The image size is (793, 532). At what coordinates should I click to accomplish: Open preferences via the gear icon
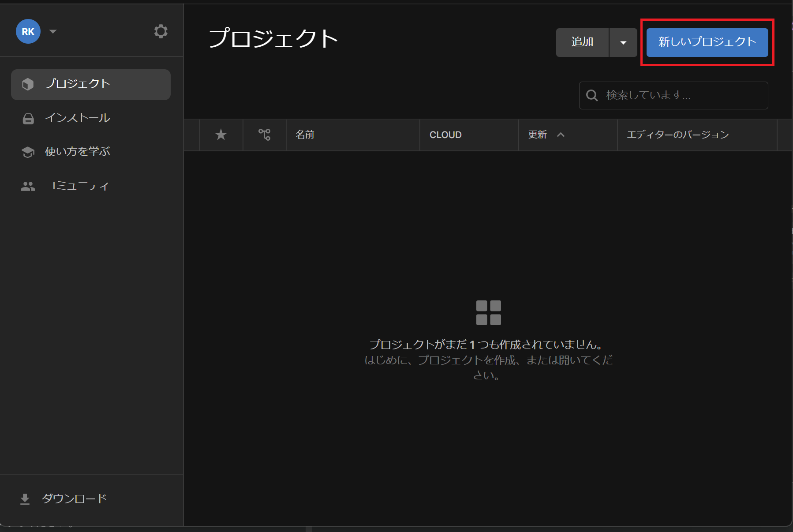(161, 31)
